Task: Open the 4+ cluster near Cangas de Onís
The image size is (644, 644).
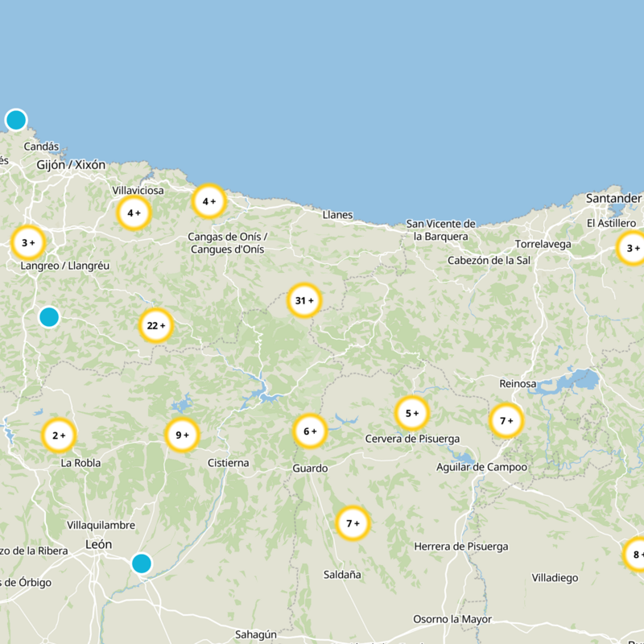Action: (209, 201)
